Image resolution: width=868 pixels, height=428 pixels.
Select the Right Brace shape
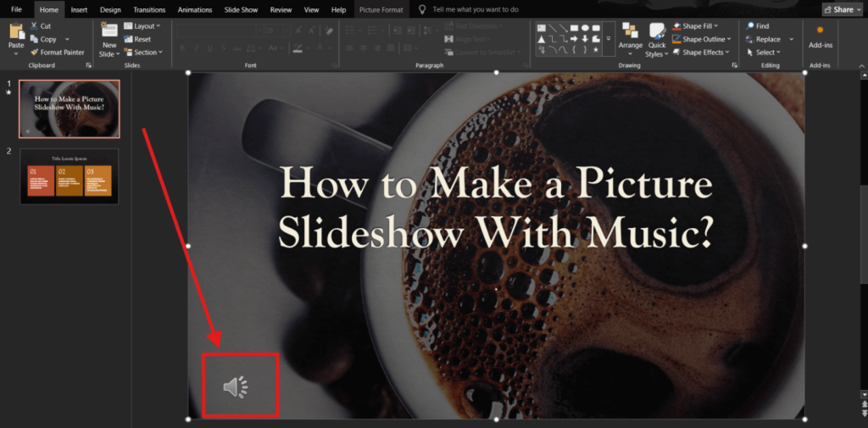585,50
